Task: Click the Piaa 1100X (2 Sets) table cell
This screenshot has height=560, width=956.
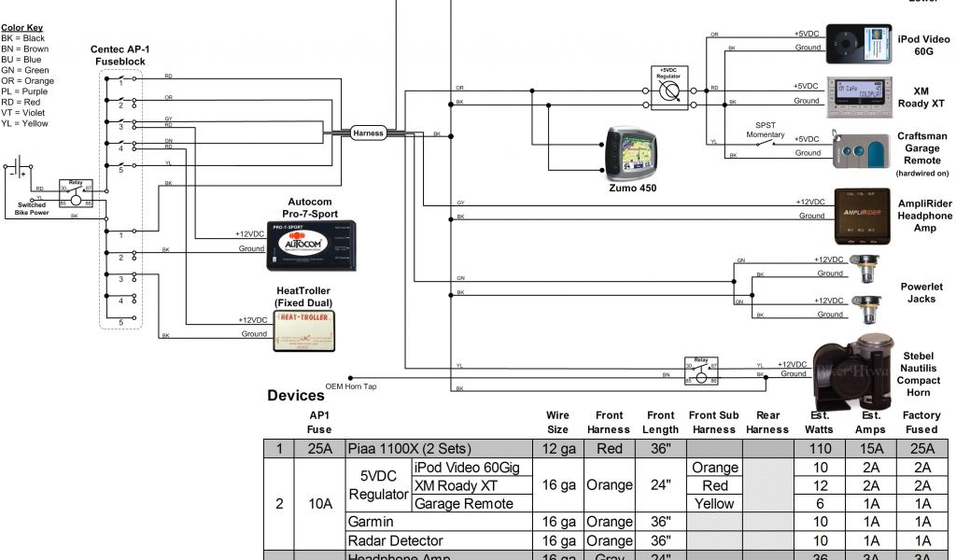Action: (x=438, y=449)
